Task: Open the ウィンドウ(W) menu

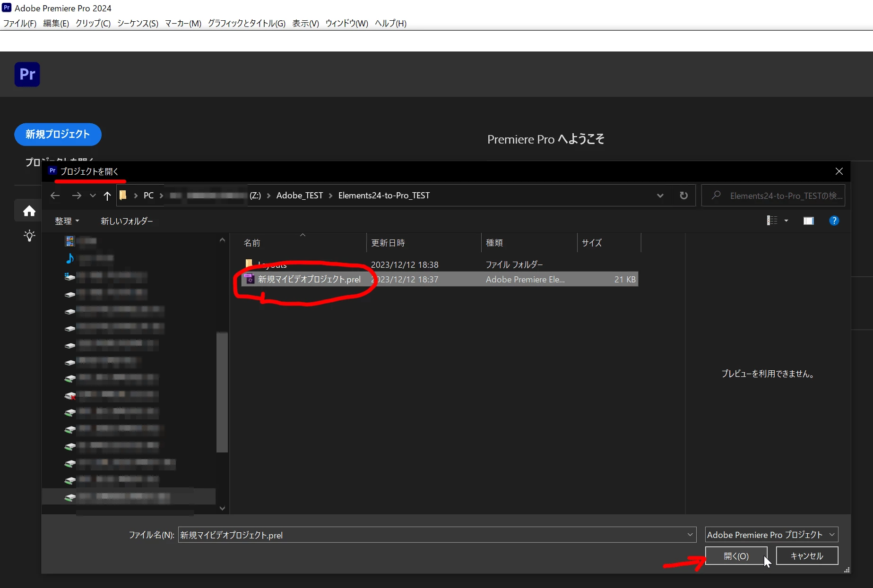Action: pos(346,23)
